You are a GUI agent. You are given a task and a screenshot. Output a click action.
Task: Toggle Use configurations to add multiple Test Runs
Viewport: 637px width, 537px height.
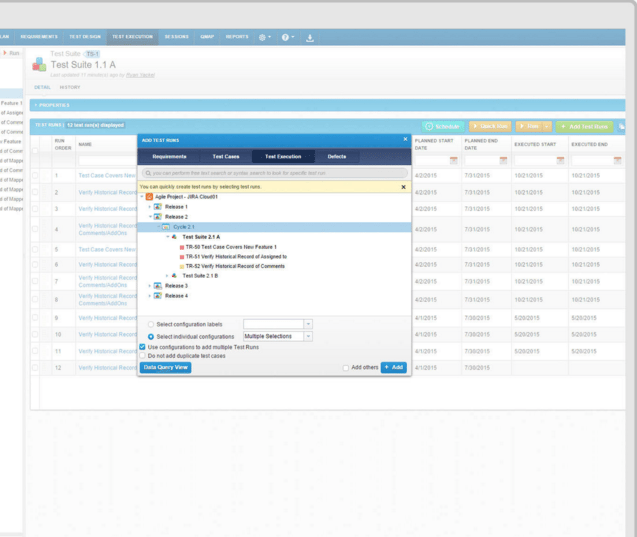[142, 347]
